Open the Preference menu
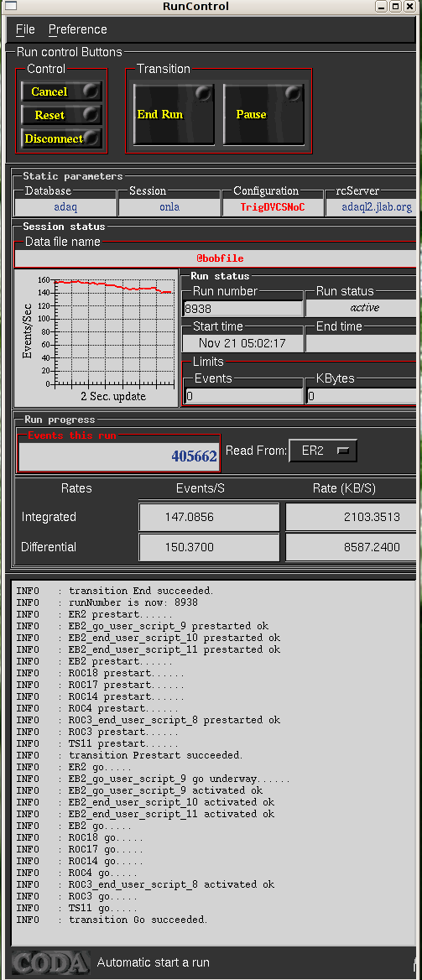Viewport: 422px width, 980px height. 77,29
